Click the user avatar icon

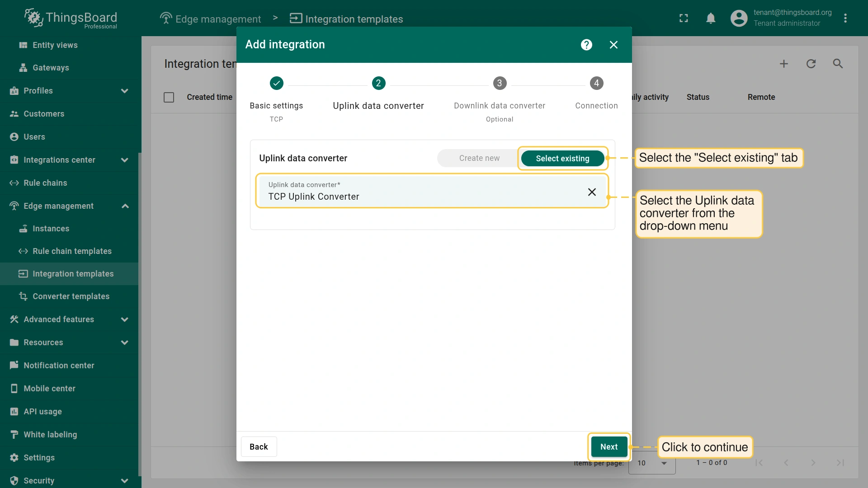tap(739, 18)
